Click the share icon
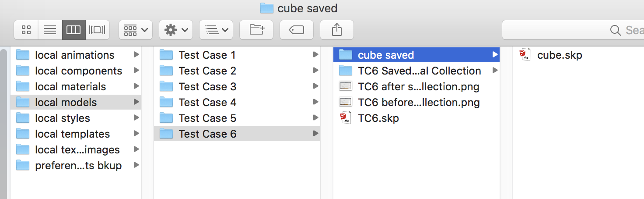Image resolution: width=644 pixels, height=199 pixels. tap(337, 30)
